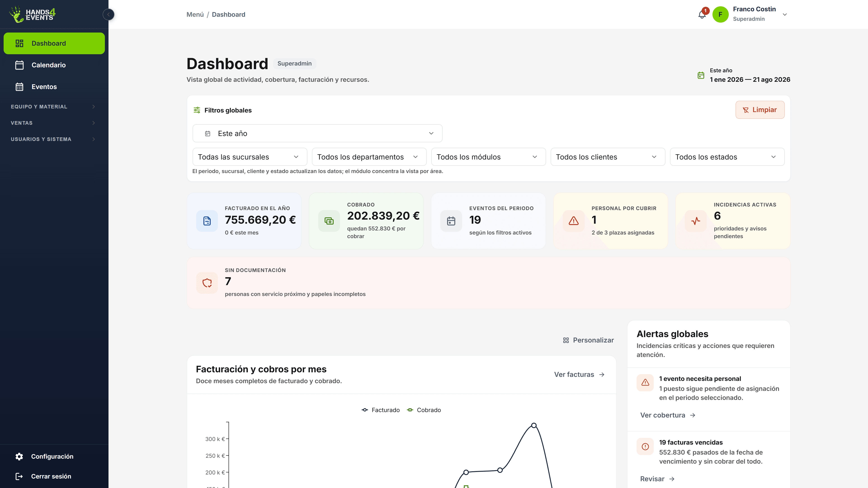Viewport: 868px width, 488px height.
Task: Click Revisar under facturas vencidas
Action: click(657, 479)
